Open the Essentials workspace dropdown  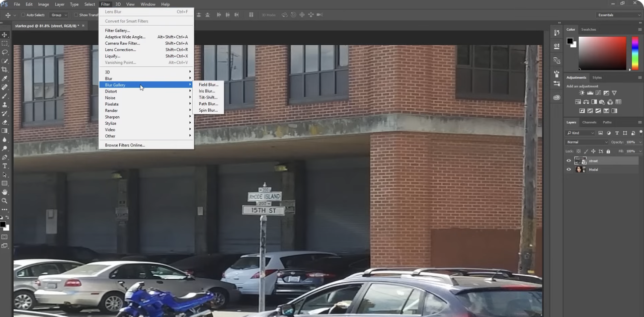point(618,15)
